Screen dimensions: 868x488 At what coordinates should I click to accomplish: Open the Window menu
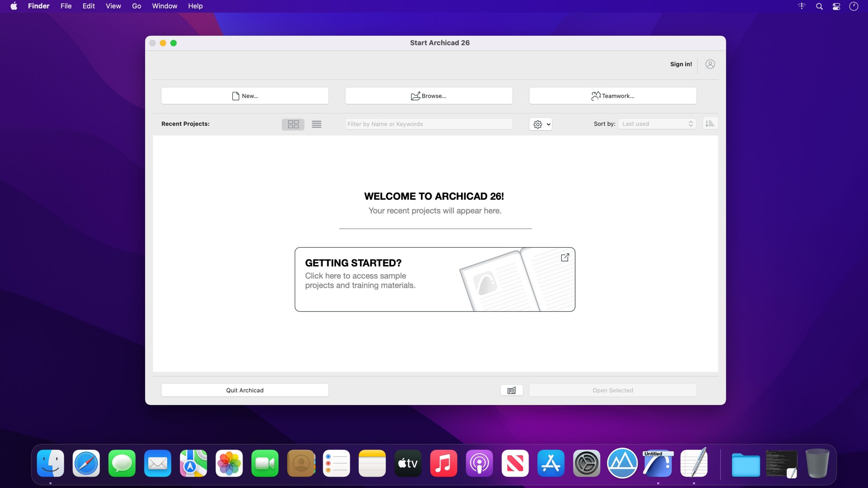pyautogui.click(x=164, y=6)
